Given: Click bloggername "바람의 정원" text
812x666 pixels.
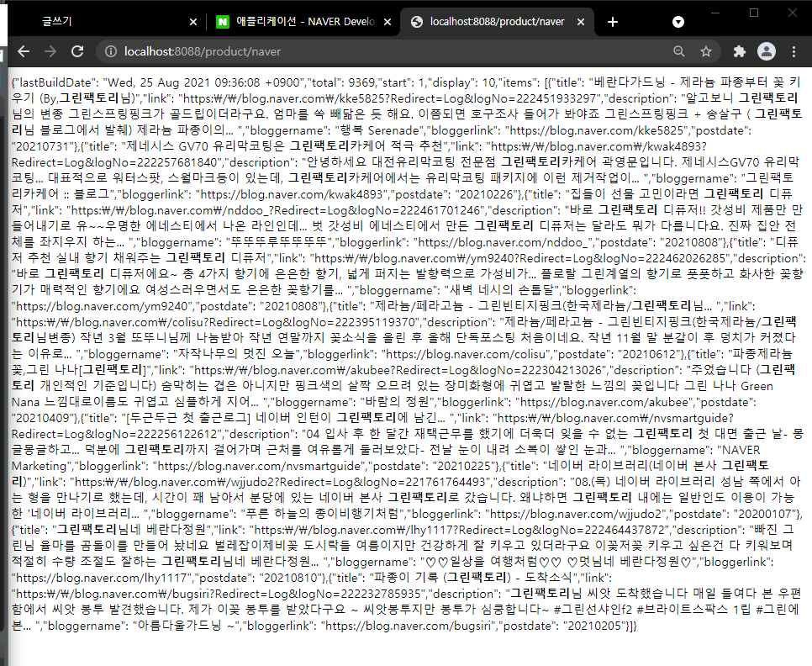Looking at the screenshot, I should click(397, 403).
